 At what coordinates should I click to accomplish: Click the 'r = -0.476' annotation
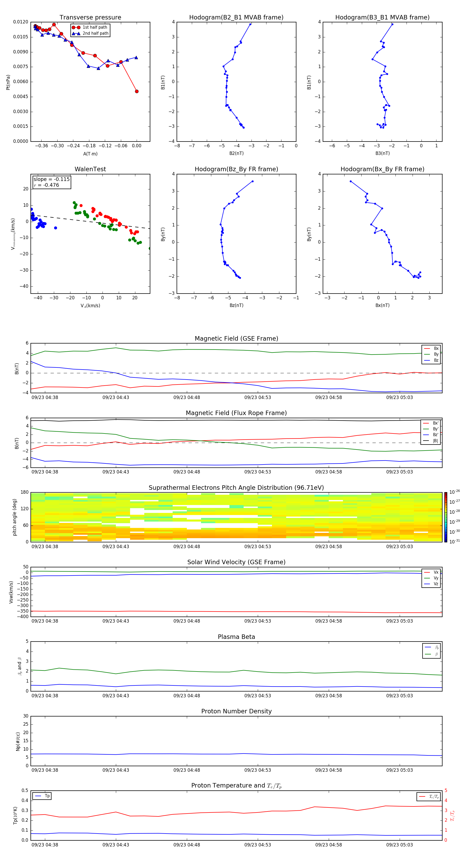(x=47, y=185)
